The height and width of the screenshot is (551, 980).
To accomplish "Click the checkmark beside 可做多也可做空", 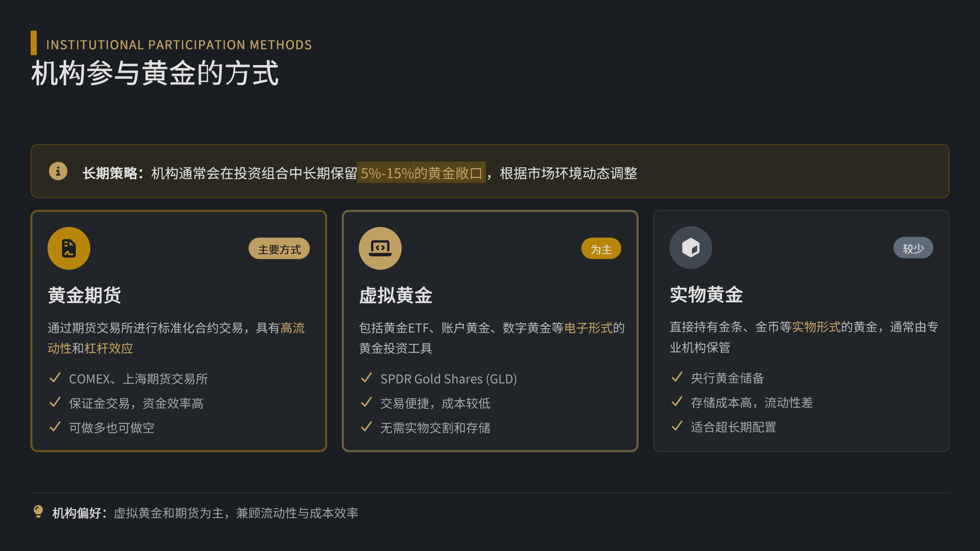I will tap(55, 427).
